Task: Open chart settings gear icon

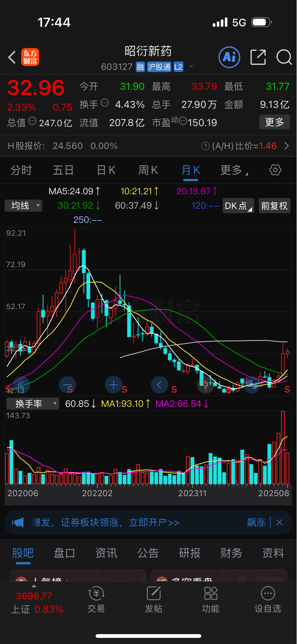Action: 275,170
